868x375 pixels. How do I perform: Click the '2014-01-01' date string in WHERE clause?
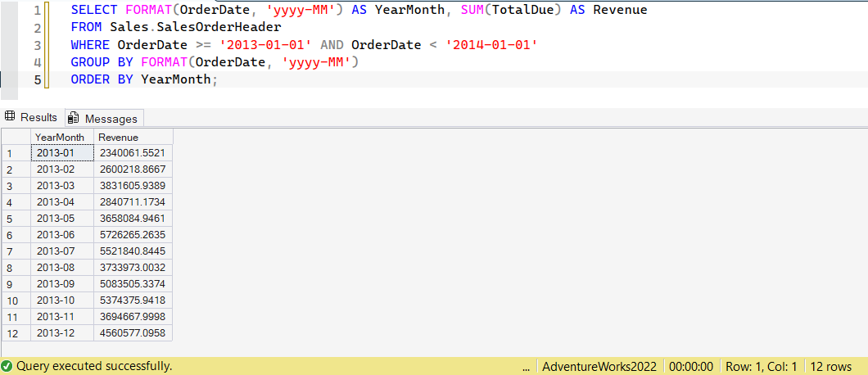point(492,45)
